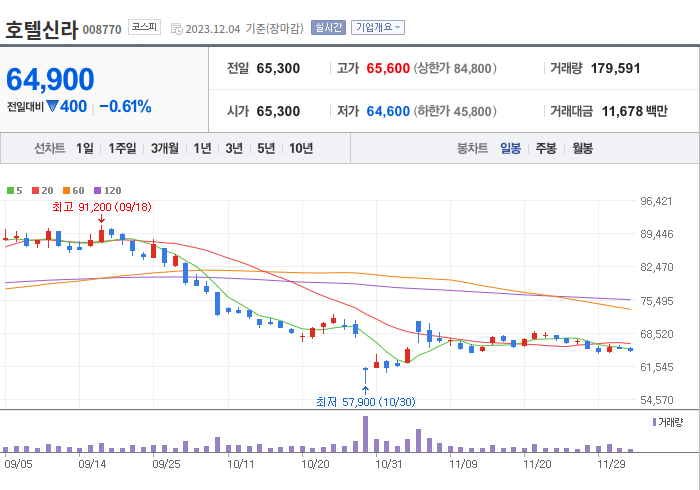Select the 1일 line chart tab

tap(85, 148)
